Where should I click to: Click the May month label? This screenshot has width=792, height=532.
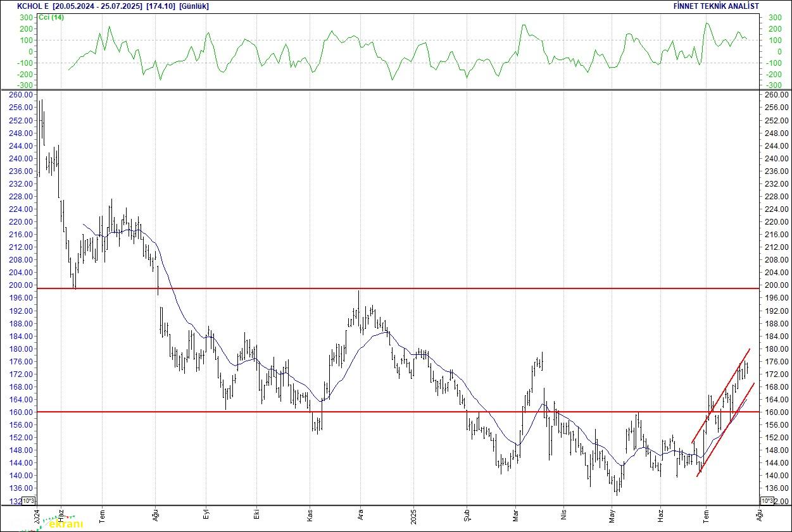(612, 517)
